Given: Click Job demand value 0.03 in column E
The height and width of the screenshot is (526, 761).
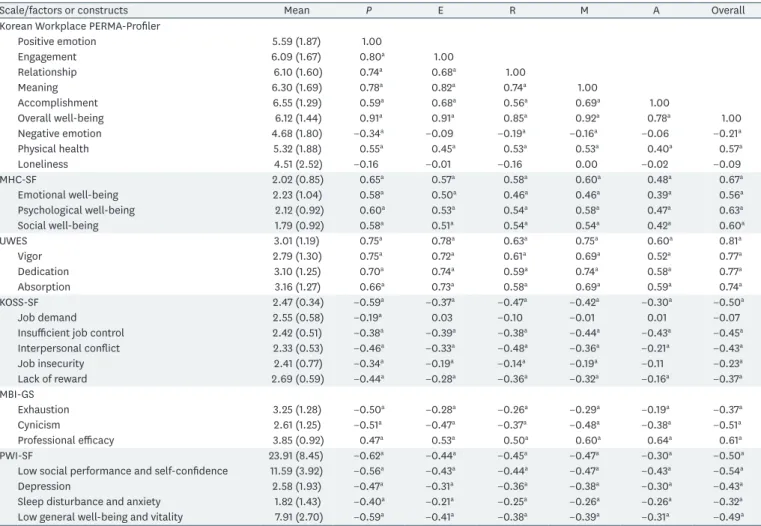Looking at the screenshot, I should [442, 318].
